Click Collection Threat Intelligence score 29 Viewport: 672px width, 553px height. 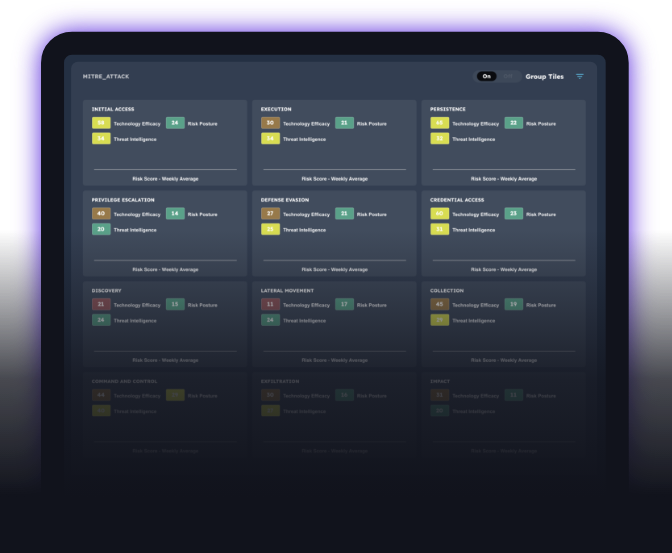pos(440,320)
